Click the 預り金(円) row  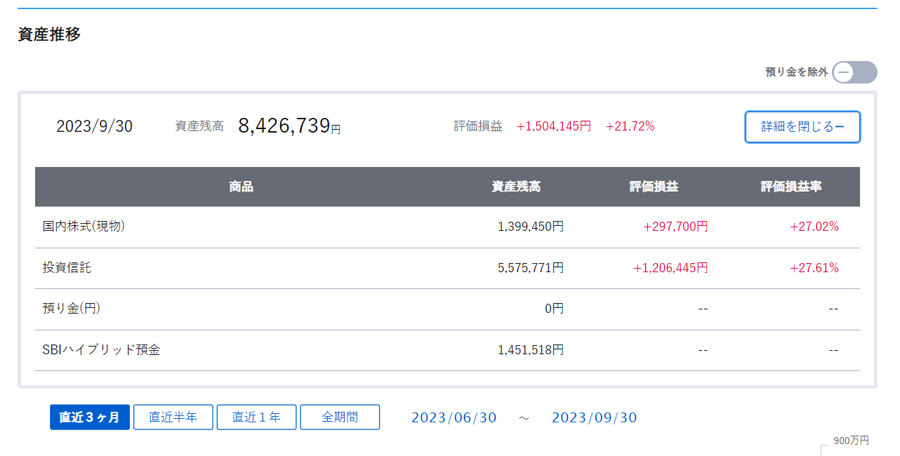click(447, 309)
